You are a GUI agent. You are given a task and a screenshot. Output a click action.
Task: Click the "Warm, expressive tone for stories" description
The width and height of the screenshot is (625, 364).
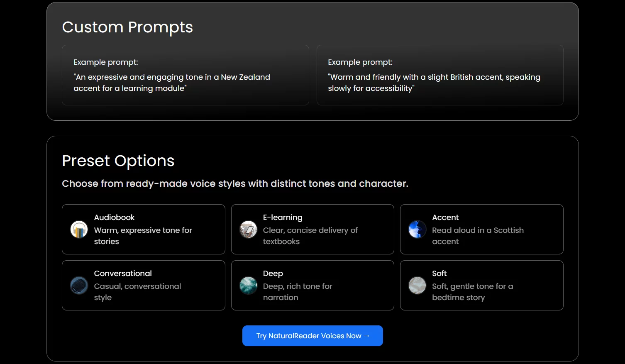(143, 236)
